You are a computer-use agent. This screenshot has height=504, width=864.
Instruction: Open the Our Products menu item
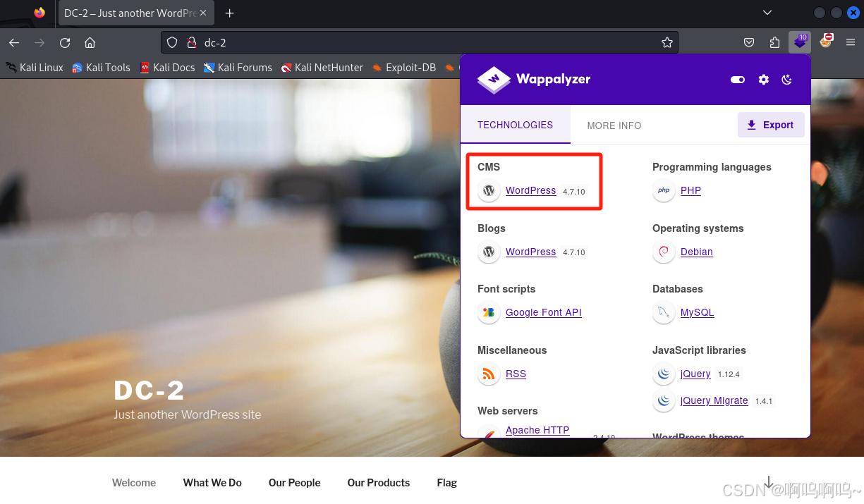pos(378,483)
